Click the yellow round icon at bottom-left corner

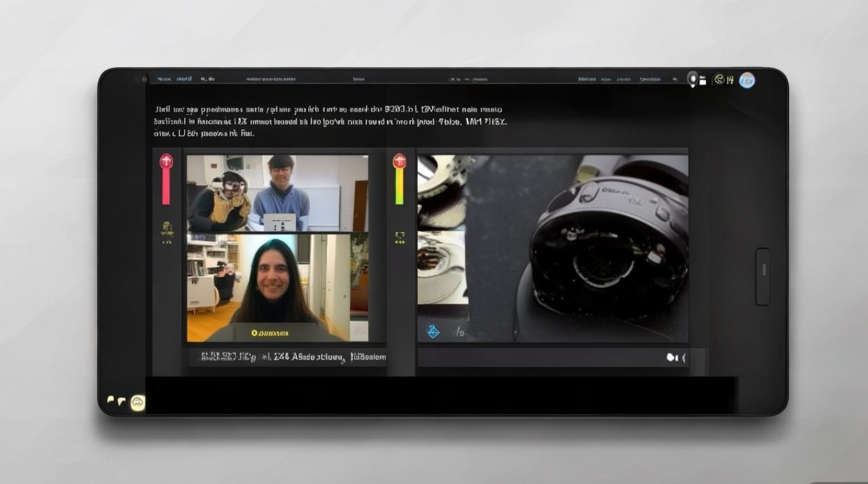(x=138, y=403)
